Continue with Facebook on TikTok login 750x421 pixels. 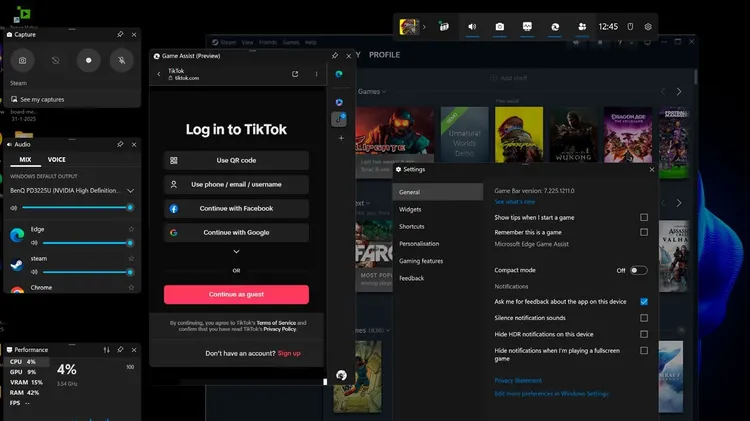pyautogui.click(x=236, y=209)
